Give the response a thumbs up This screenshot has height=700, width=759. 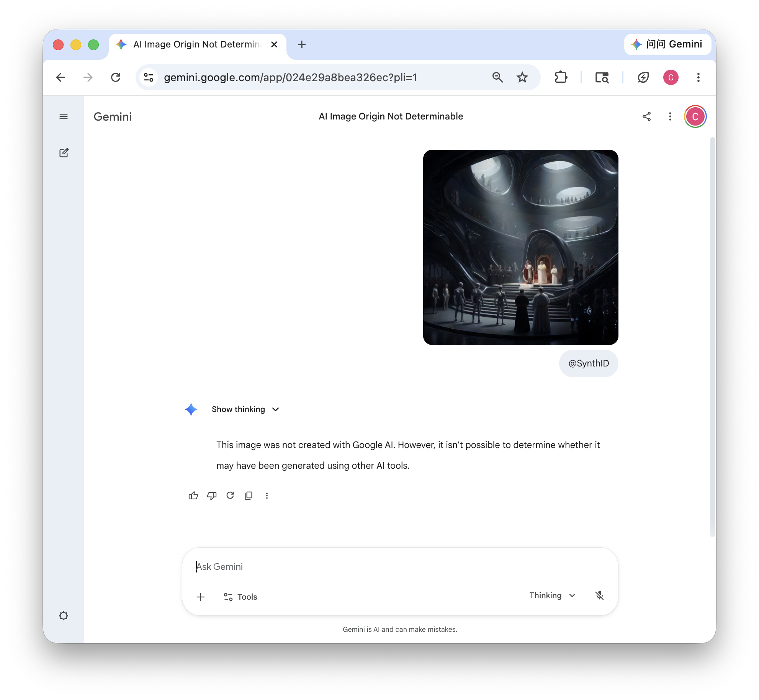tap(193, 496)
